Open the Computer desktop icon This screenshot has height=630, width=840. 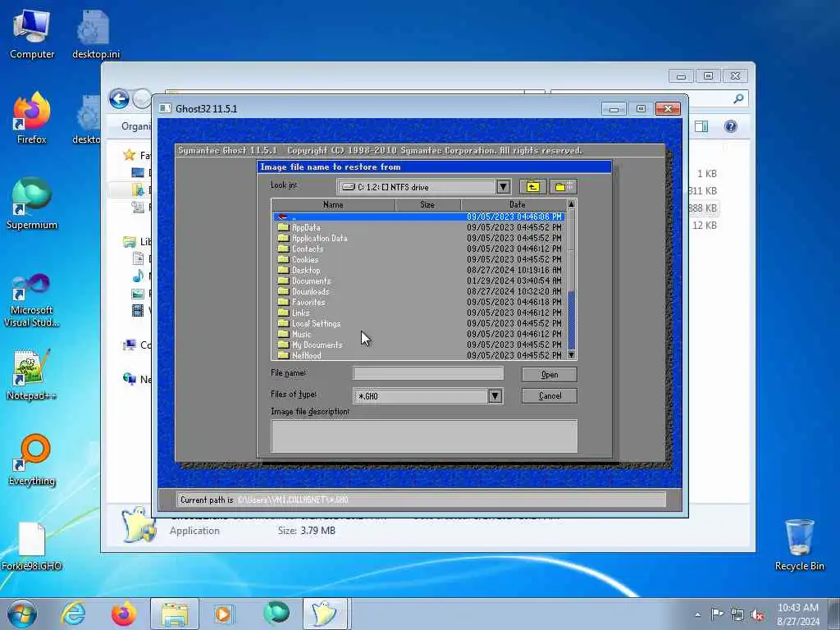click(x=32, y=34)
